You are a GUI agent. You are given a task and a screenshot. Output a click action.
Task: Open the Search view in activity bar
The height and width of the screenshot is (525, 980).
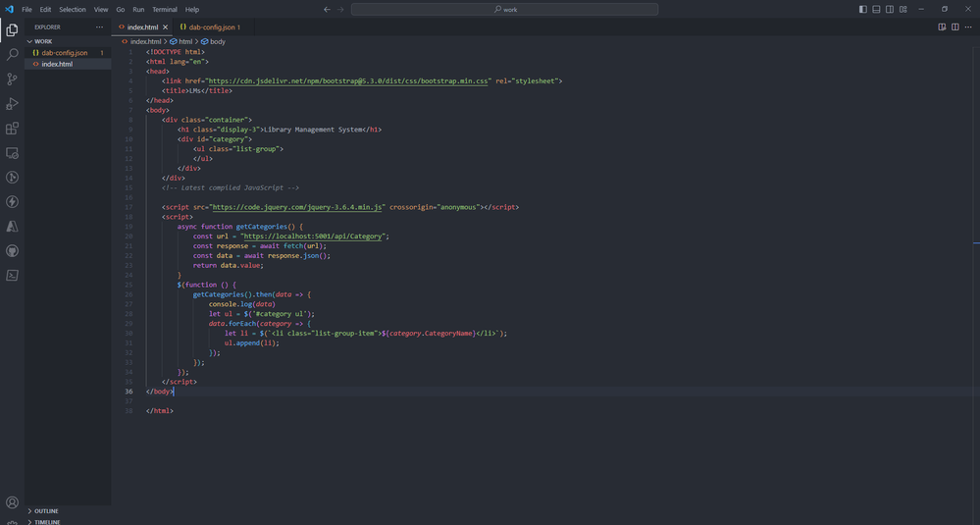(x=12, y=54)
